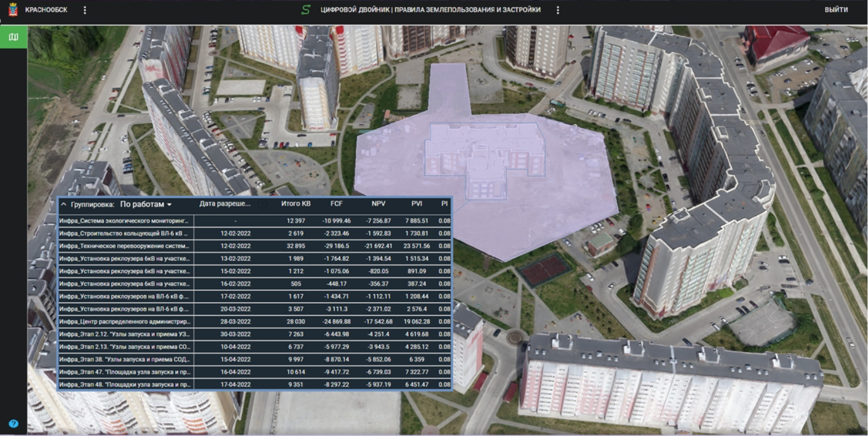
Task: Click the FCF value -8 297.22
Action: tap(336, 384)
